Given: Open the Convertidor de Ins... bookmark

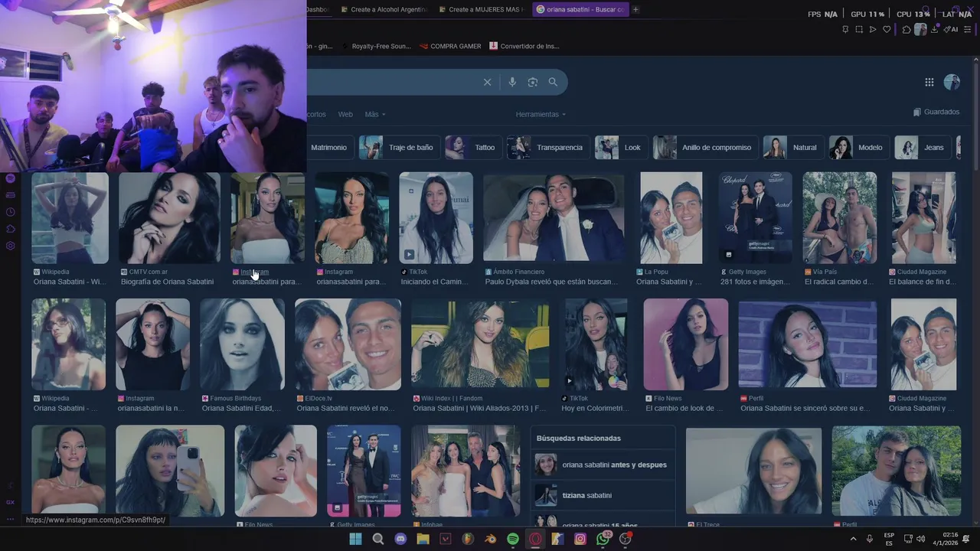Looking at the screenshot, I should pos(524,46).
